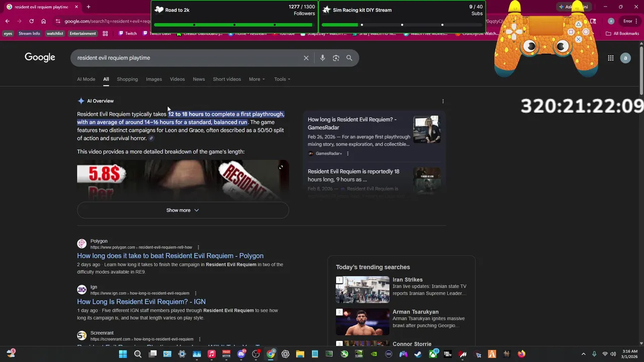Open IGN's How Long Is Resident Evil Requiem
The height and width of the screenshot is (362, 644).
141,302
